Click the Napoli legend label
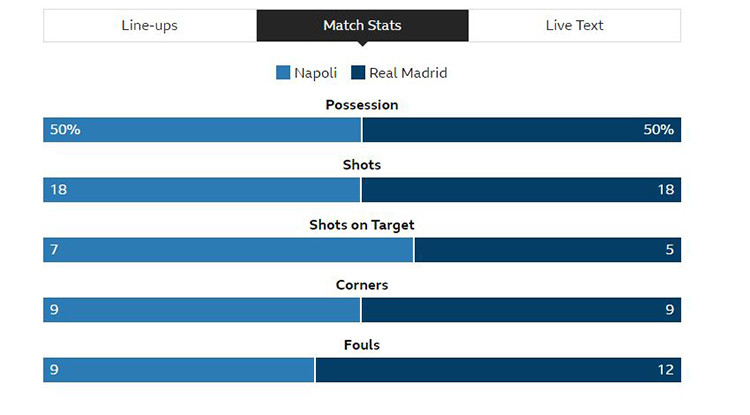 [316, 73]
